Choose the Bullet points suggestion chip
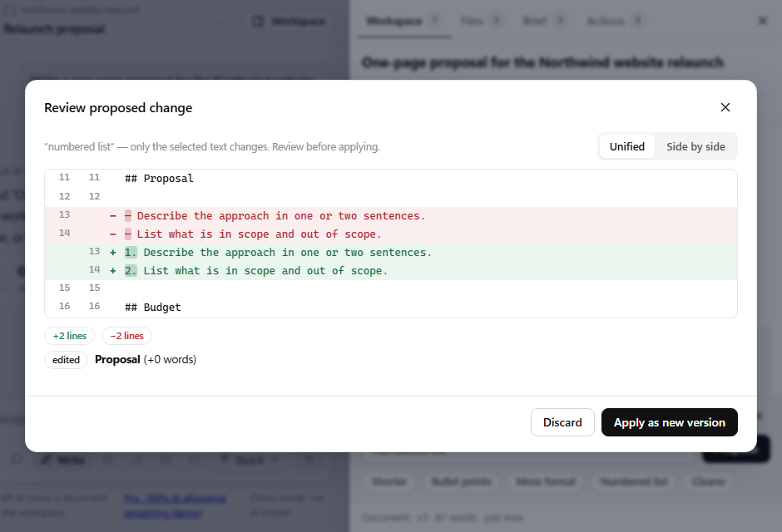Image resolution: width=782 pixels, height=532 pixels. 462,481
